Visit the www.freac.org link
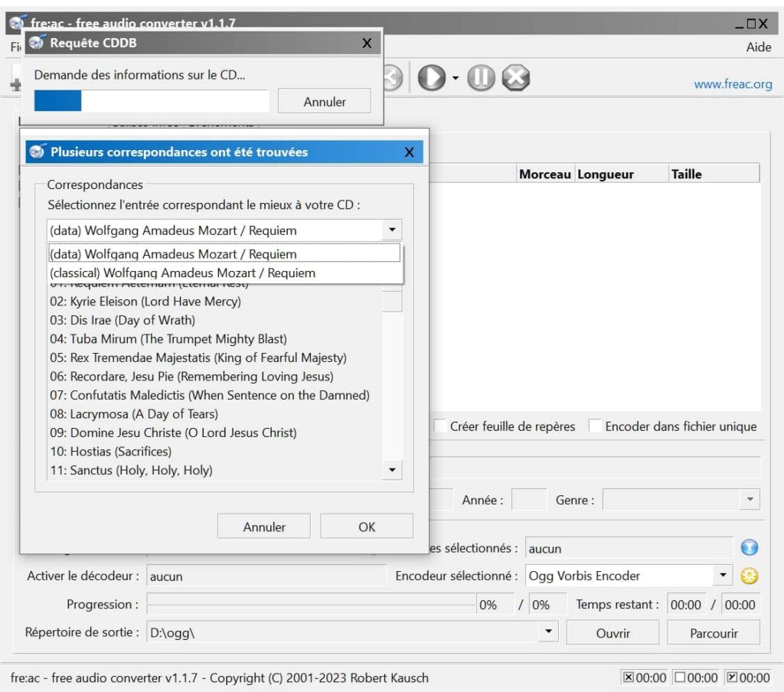The image size is (784, 692). 733,84
